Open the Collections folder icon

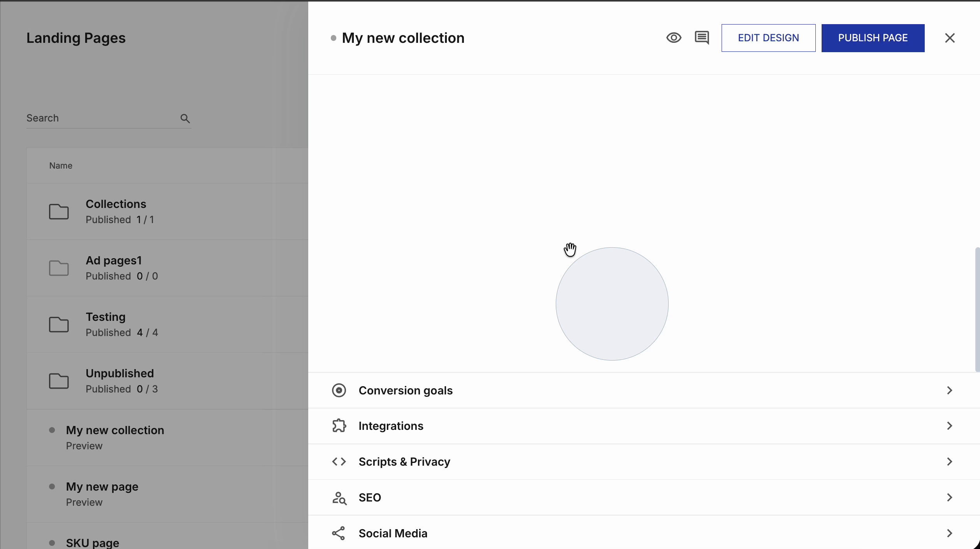click(x=59, y=211)
